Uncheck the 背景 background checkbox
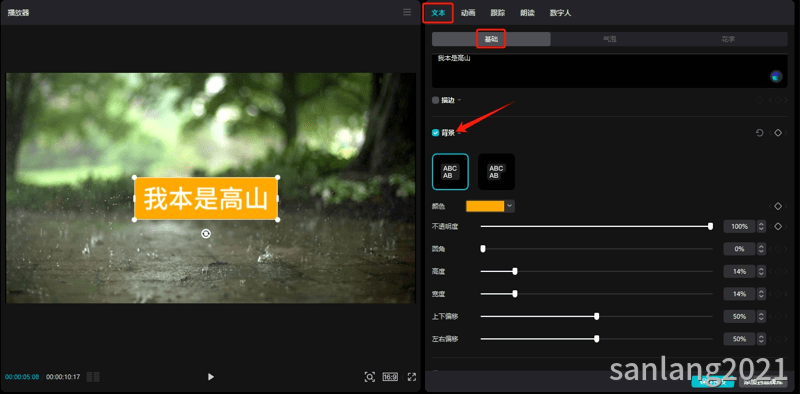The image size is (800, 394). [435, 133]
